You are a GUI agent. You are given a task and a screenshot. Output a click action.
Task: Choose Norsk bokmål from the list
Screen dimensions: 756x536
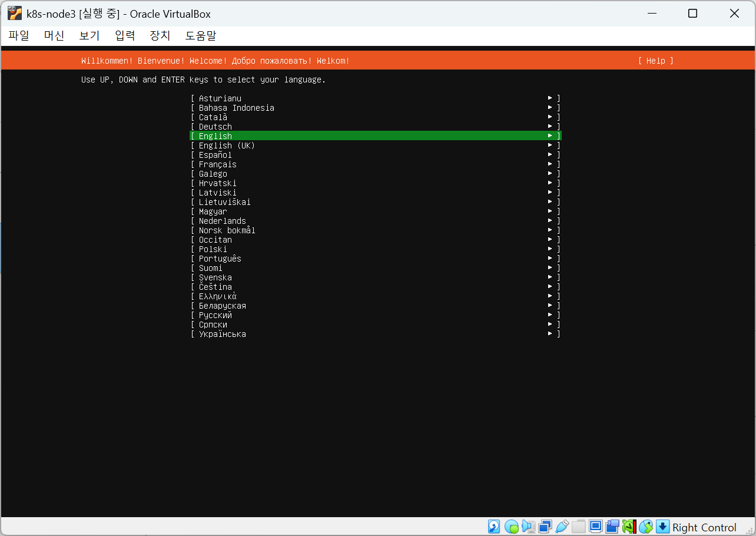[x=376, y=230]
